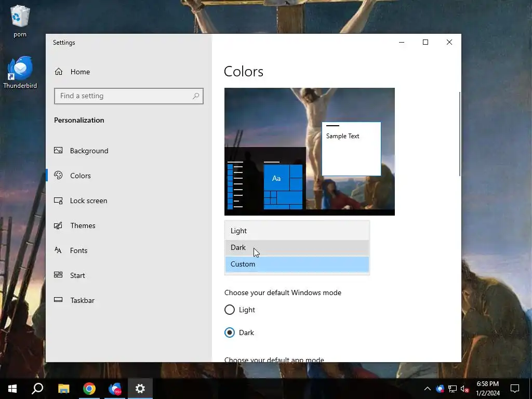This screenshot has height=399, width=532.
Task: Click the Start tiles icon in sidebar
Action: click(x=58, y=275)
